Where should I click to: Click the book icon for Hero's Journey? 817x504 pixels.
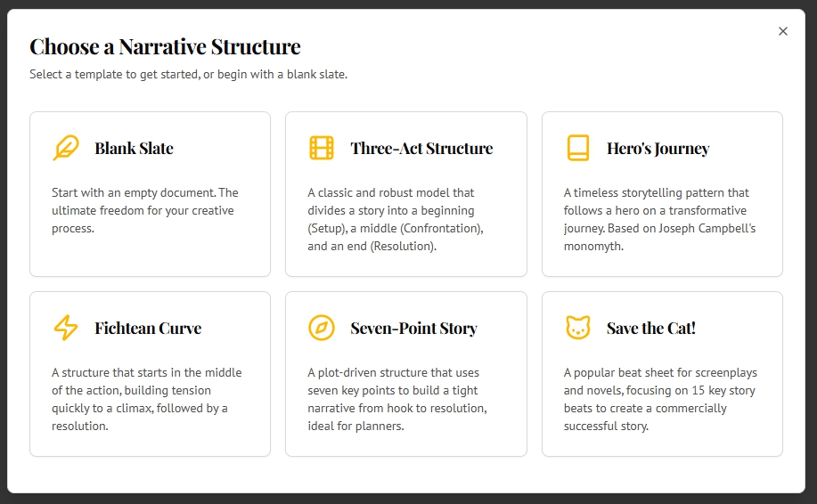click(578, 148)
